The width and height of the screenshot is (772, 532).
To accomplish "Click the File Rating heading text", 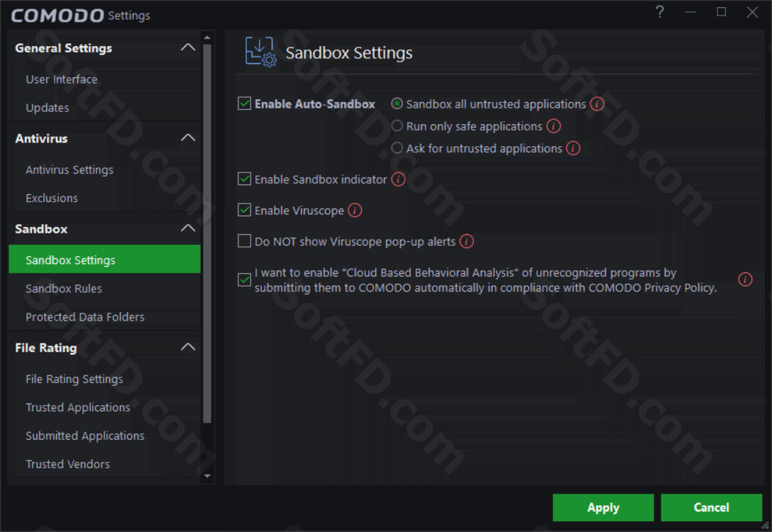I will [x=46, y=348].
